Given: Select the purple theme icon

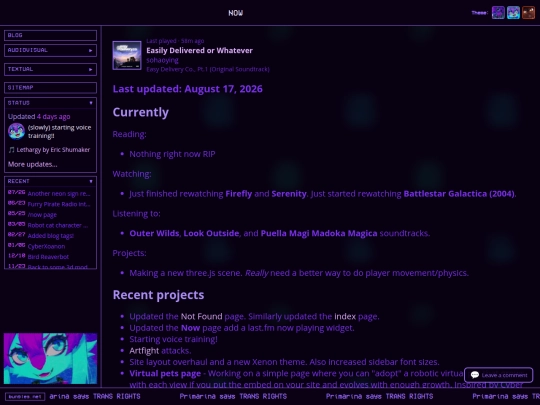Looking at the screenshot, I should pyautogui.click(x=498, y=13).
